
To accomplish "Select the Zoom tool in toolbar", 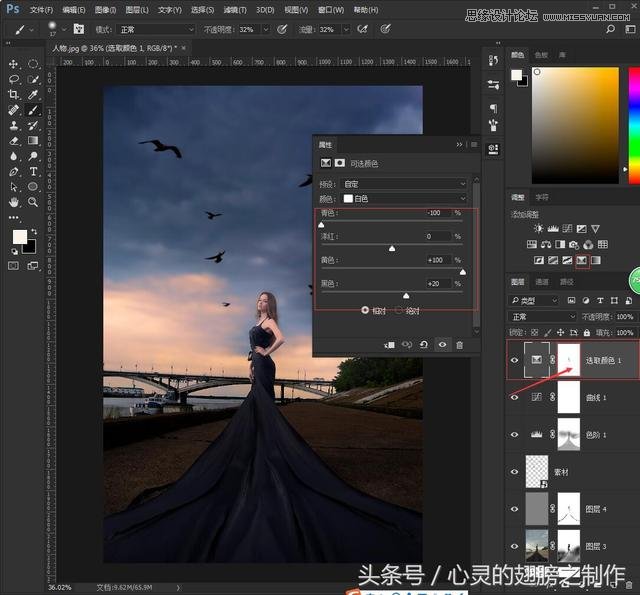I will [34, 201].
